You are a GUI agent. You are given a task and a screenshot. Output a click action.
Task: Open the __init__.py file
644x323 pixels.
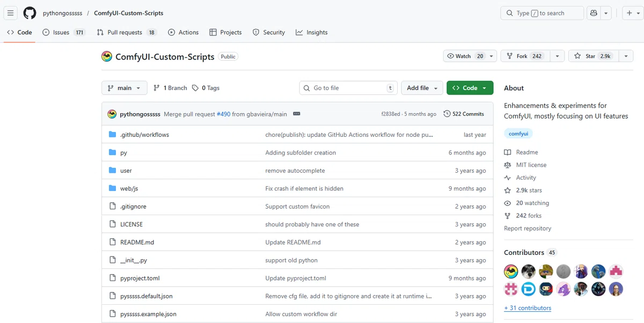(134, 260)
